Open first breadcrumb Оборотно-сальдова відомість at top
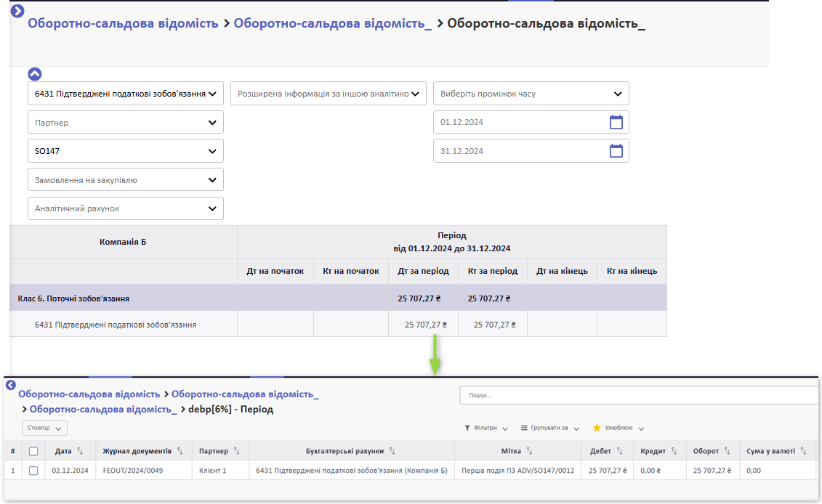 coord(123,23)
